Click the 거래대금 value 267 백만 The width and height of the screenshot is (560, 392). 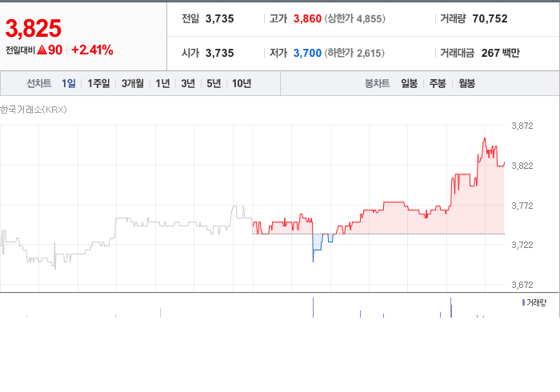(500, 53)
